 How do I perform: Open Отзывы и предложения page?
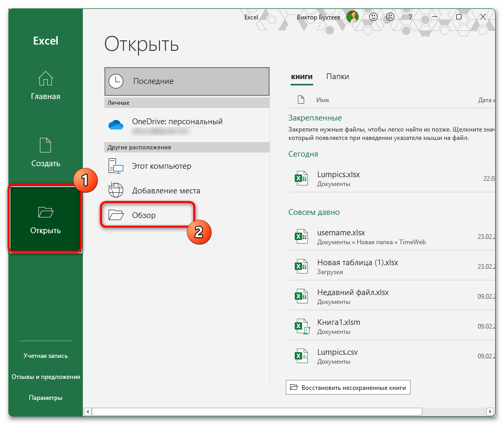[46, 377]
